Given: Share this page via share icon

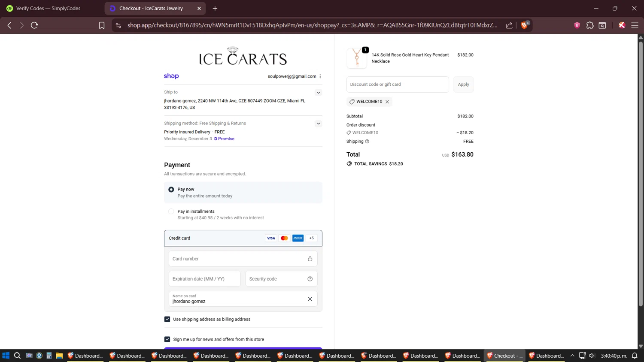Looking at the screenshot, I should 509,25.
